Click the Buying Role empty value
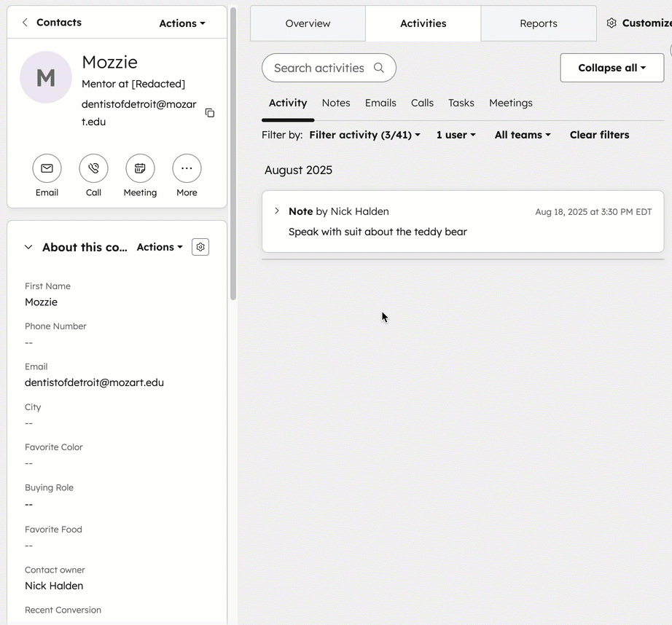Image resolution: width=672 pixels, height=625 pixels. click(x=28, y=505)
